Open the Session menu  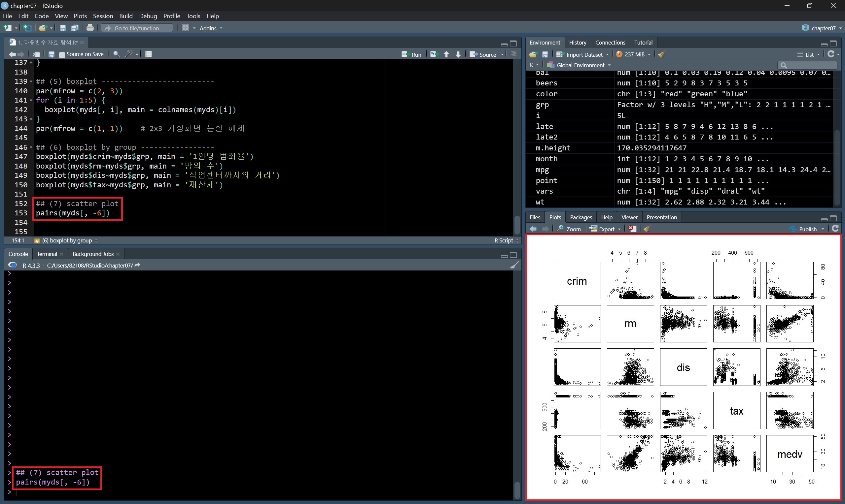[x=103, y=16]
